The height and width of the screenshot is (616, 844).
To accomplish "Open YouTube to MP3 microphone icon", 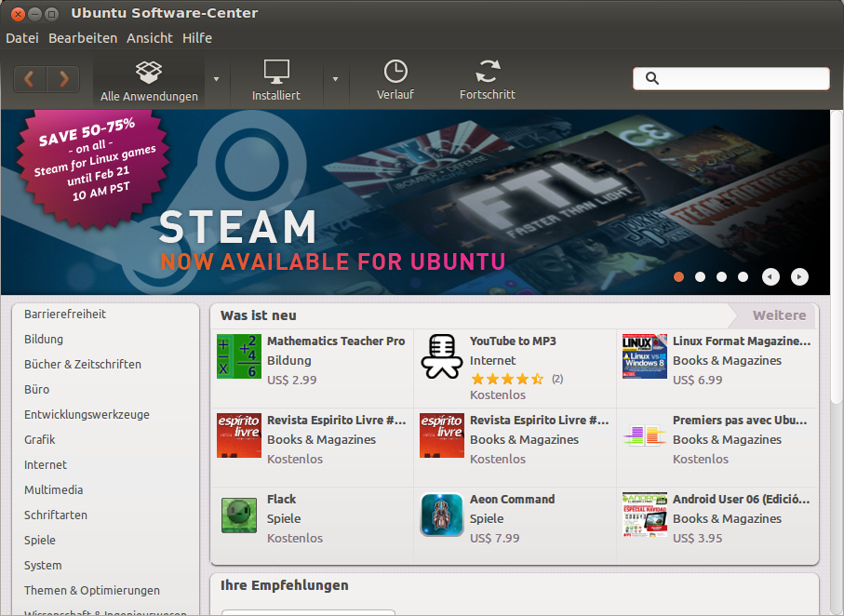I will tap(442, 356).
